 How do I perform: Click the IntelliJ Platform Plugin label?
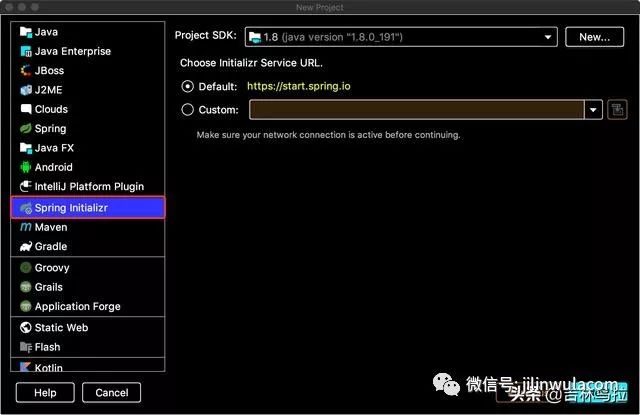click(x=89, y=186)
